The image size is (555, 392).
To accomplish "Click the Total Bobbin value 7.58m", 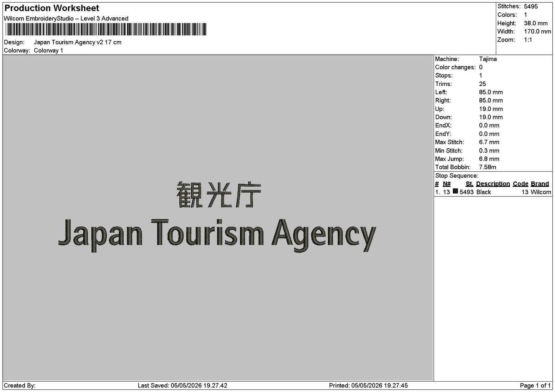I will pos(487,167).
